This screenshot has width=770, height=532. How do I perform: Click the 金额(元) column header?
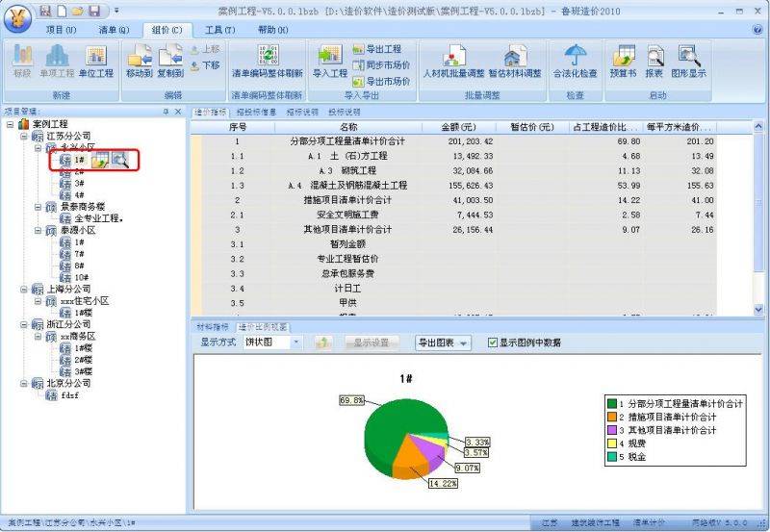pos(459,127)
